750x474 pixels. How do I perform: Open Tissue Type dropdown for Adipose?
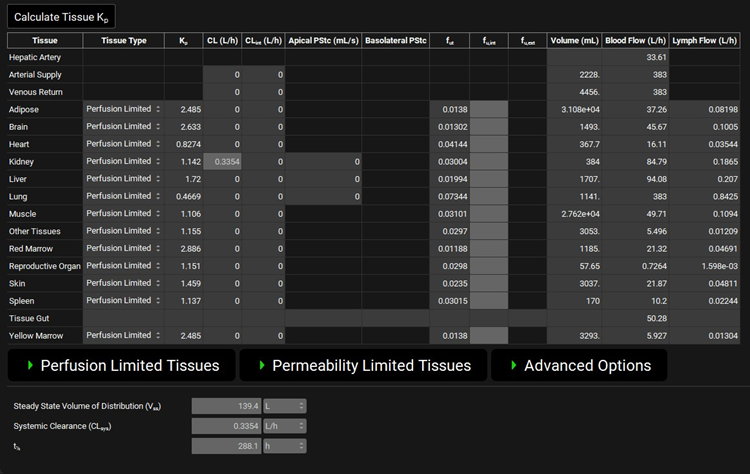[x=123, y=109]
